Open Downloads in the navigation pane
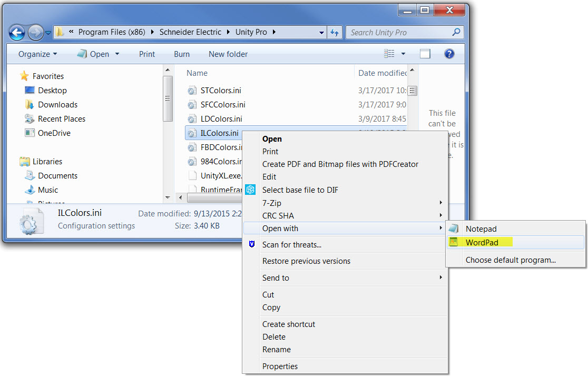This screenshot has height=377, width=588. pyautogui.click(x=51, y=105)
